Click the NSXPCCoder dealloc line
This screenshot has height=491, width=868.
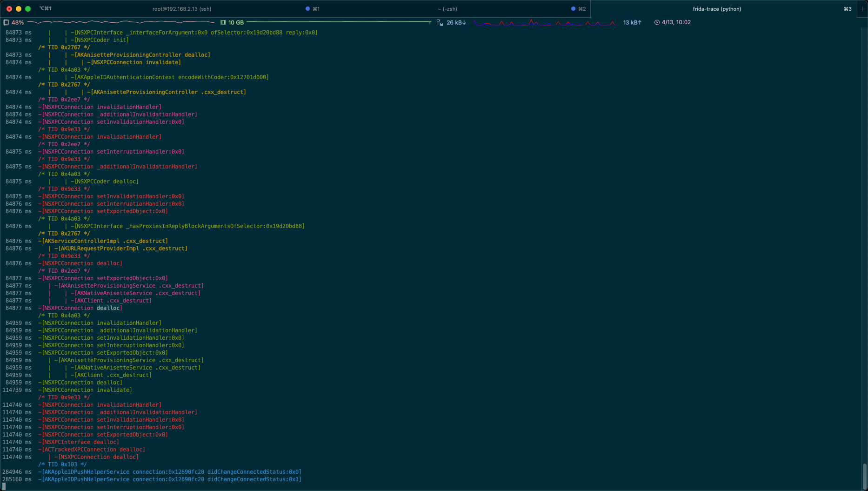pos(105,182)
